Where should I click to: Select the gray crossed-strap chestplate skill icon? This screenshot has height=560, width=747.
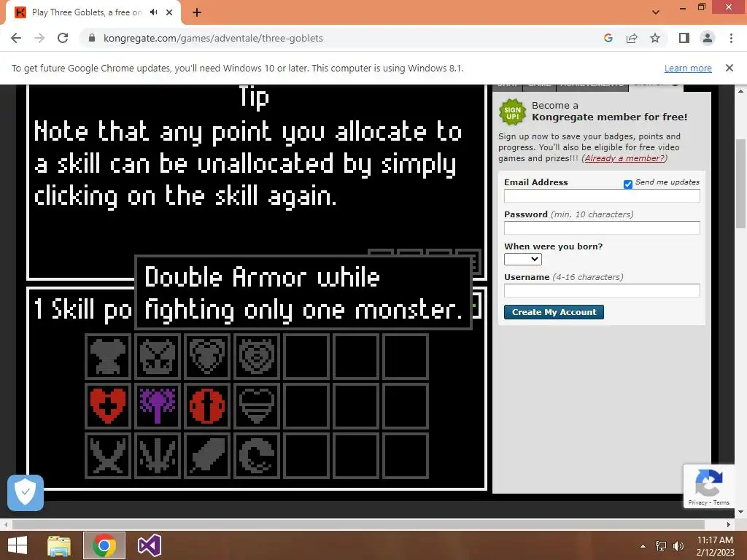[158, 356]
